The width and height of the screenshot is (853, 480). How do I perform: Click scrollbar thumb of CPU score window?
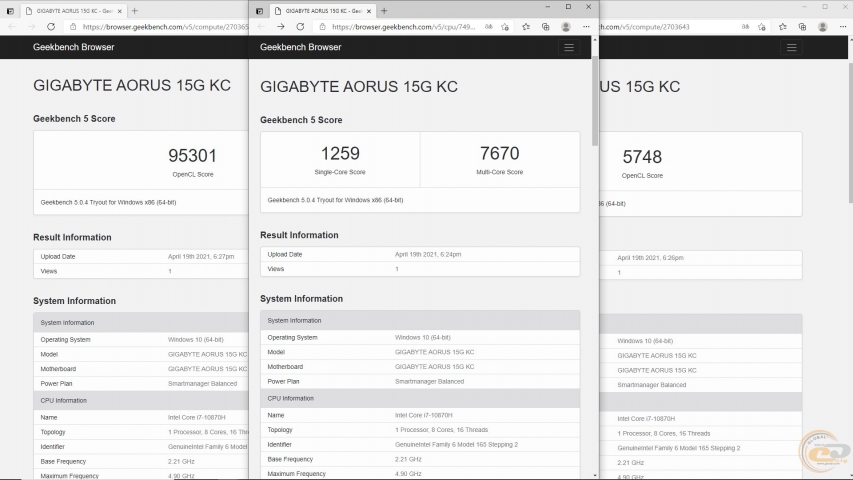(595, 101)
